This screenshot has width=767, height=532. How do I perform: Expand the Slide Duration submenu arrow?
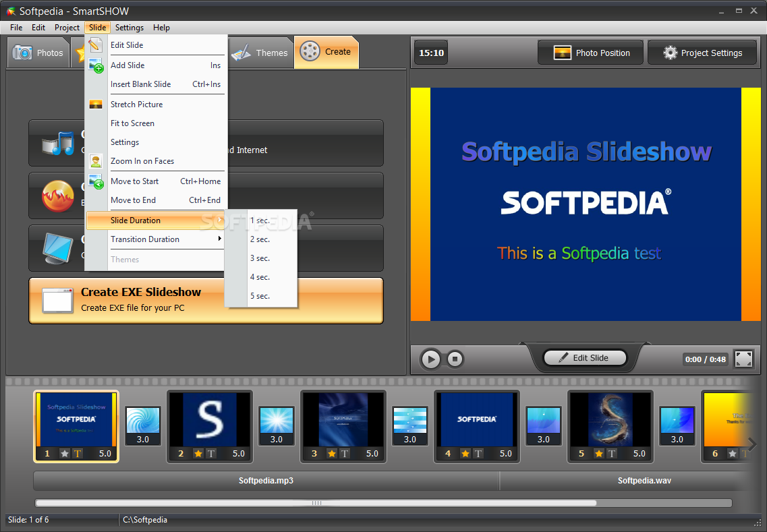(220, 220)
